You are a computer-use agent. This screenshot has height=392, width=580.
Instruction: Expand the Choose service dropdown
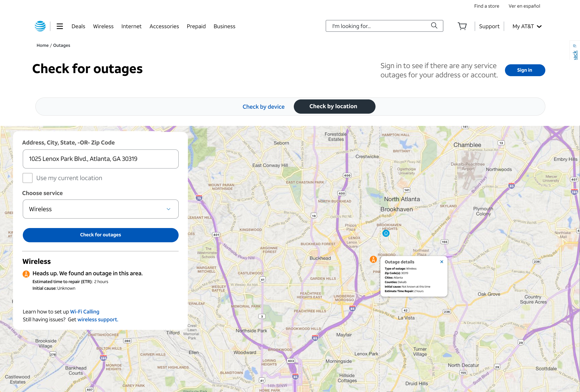tap(100, 209)
